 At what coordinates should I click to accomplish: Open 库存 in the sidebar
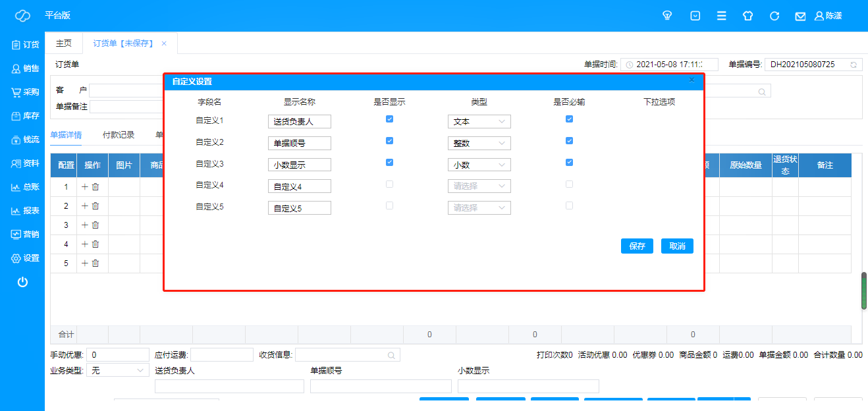pos(25,116)
